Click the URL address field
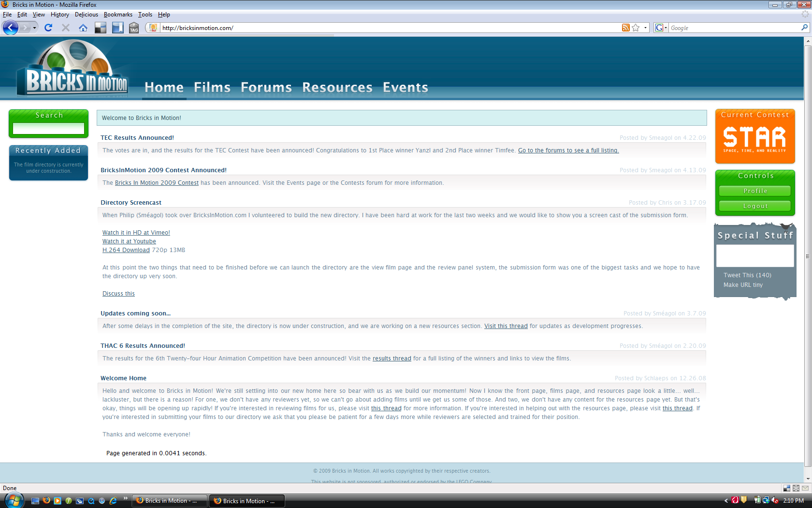812x508 pixels. pyautogui.click(x=391, y=28)
